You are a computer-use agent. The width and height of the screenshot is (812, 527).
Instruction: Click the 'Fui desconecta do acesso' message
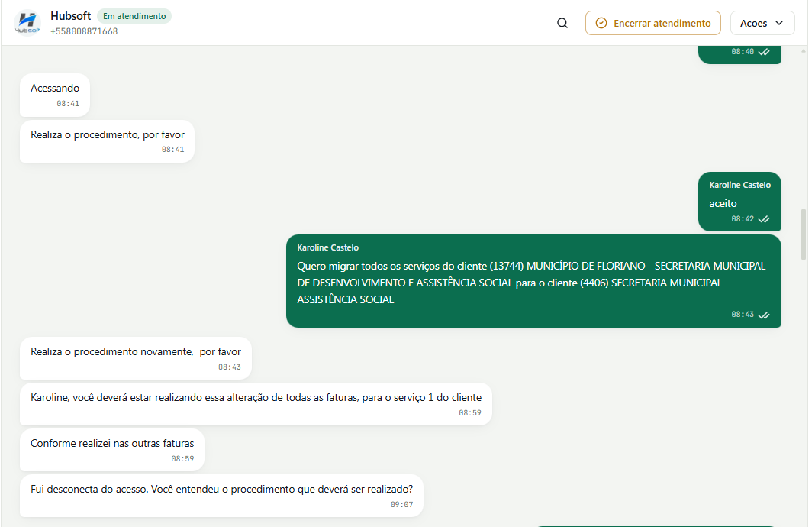click(x=221, y=496)
